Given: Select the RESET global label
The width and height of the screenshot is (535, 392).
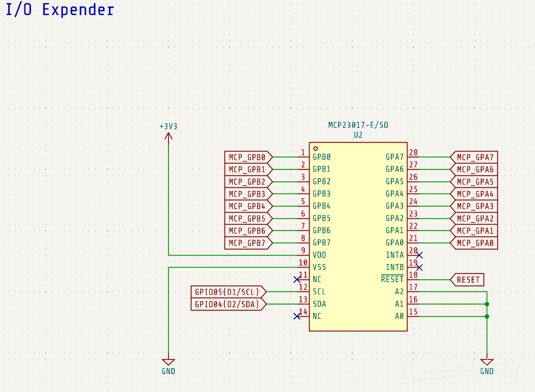Looking at the screenshot, I should point(468,279).
